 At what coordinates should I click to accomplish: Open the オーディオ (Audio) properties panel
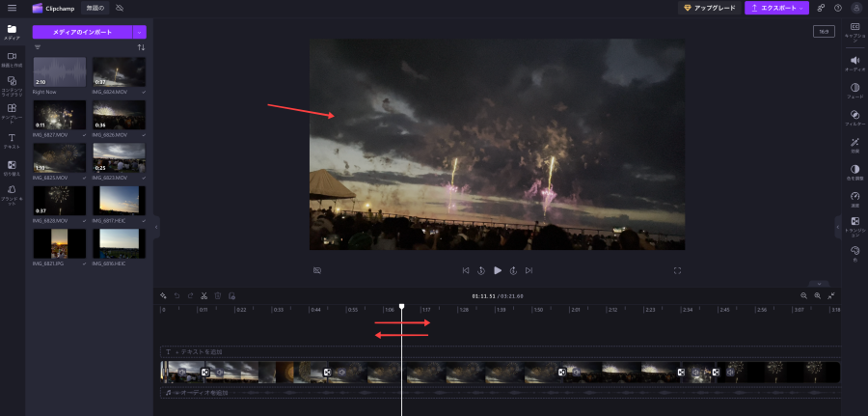click(x=854, y=63)
